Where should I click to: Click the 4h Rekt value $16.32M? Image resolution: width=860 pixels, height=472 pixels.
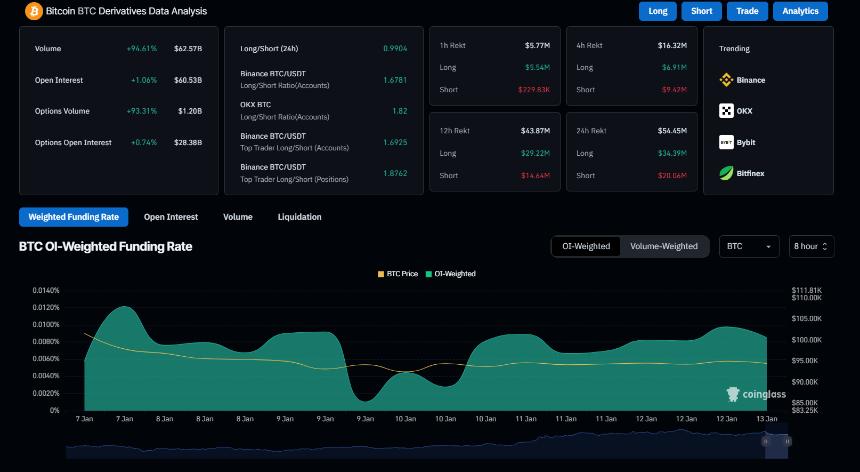click(x=672, y=46)
